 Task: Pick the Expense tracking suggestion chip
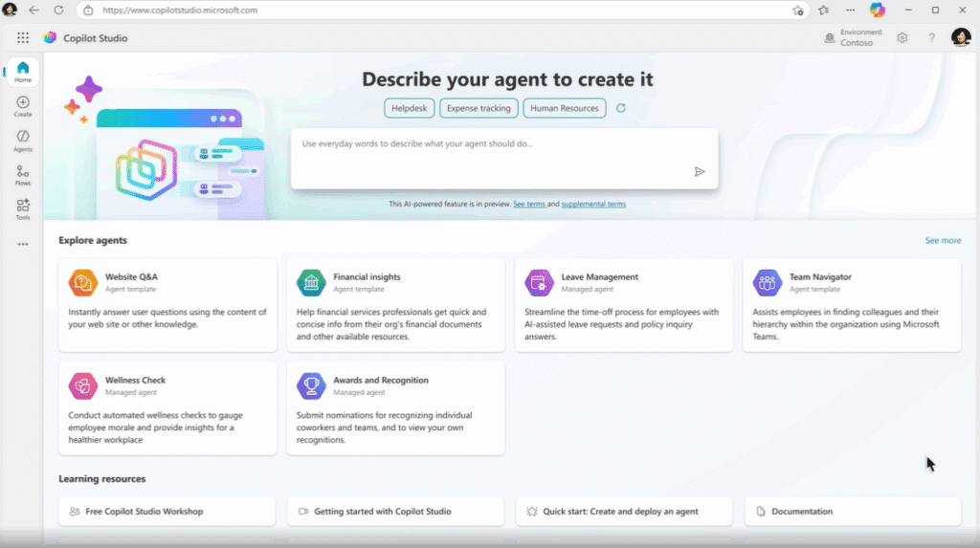point(479,108)
